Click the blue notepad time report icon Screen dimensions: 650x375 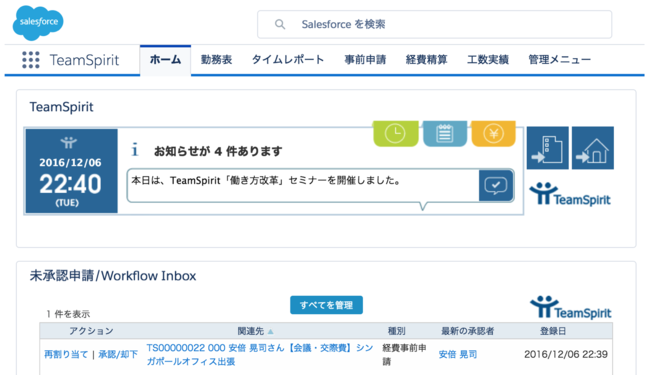444,133
